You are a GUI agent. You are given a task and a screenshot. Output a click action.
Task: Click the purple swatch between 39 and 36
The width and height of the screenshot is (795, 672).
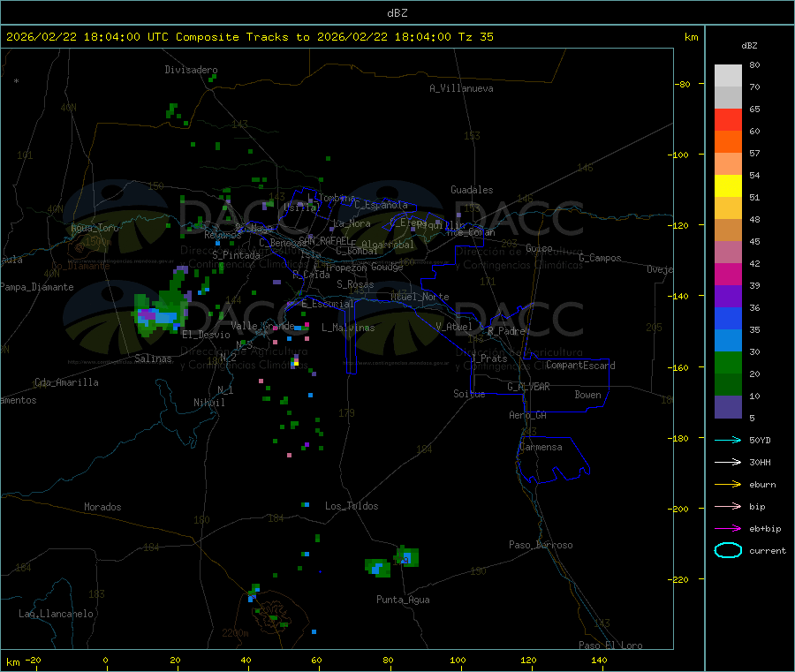728,297
